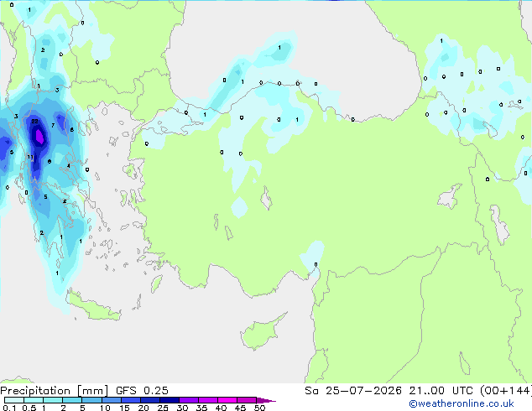Click the 50 legend scale label
The width and height of the screenshot is (532, 411).
click(x=259, y=408)
